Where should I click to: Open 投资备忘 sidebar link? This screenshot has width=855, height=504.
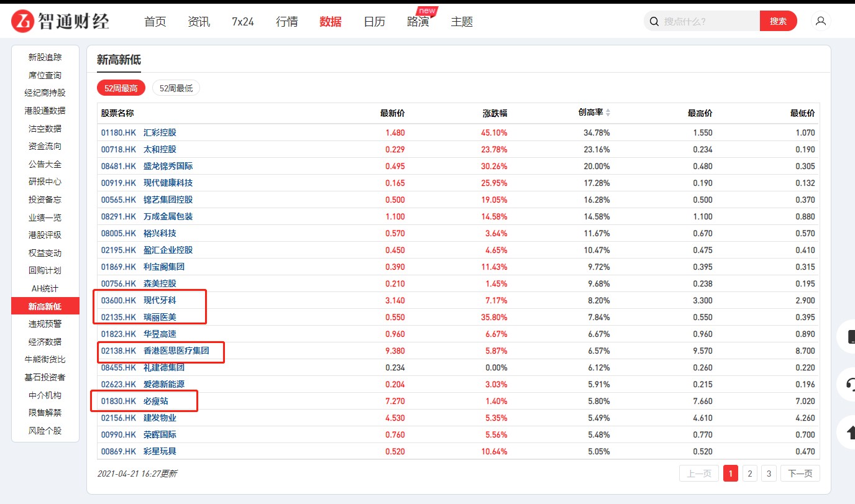coord(45,199)
